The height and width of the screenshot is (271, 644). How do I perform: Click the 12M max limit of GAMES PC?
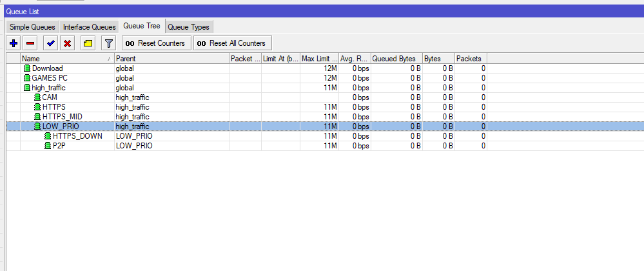click(330, 78)
